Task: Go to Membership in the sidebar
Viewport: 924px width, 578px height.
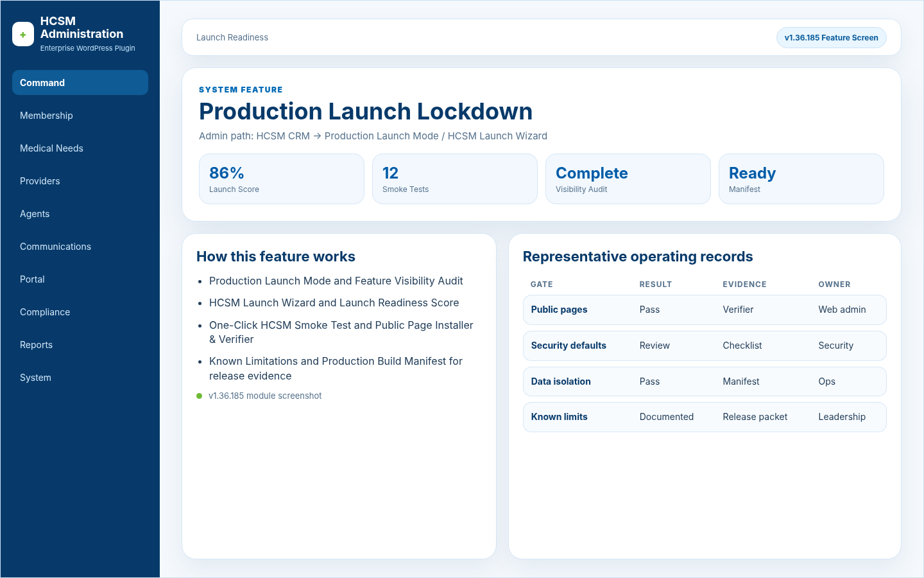Action: point(80,116)
